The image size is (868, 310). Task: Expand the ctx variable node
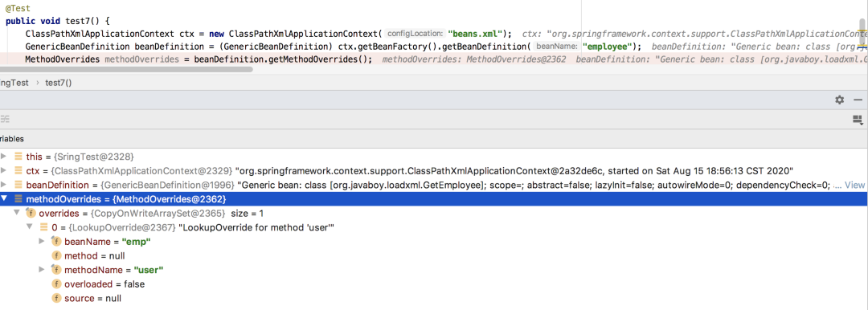5,170
